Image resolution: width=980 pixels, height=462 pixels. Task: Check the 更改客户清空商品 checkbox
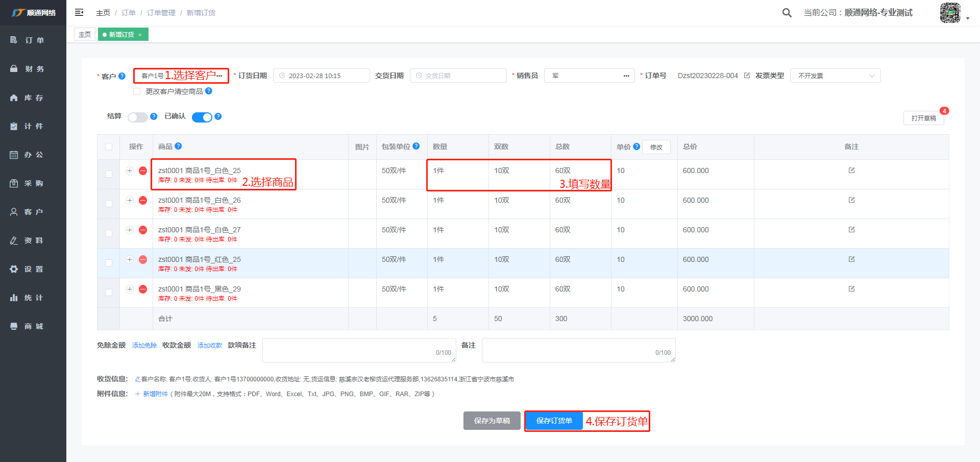point(137,91)
